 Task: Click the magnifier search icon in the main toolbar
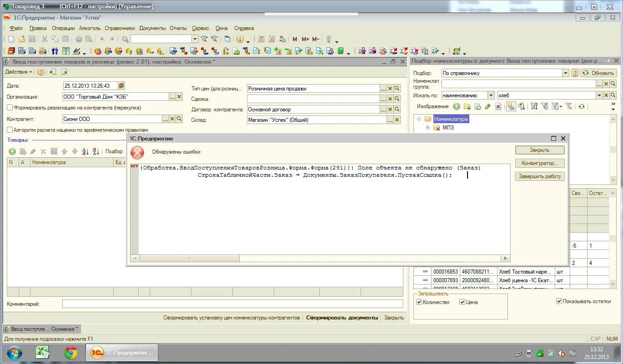[126, 40]
